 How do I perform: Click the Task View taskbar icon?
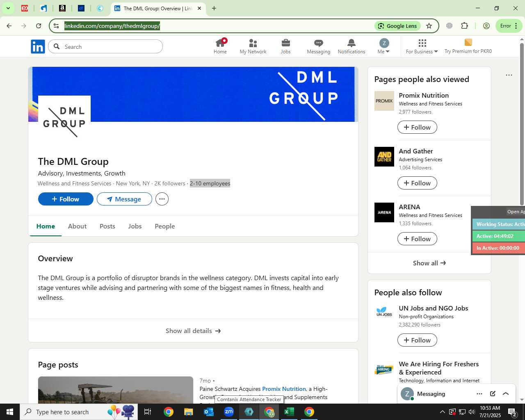pos(148,412)
